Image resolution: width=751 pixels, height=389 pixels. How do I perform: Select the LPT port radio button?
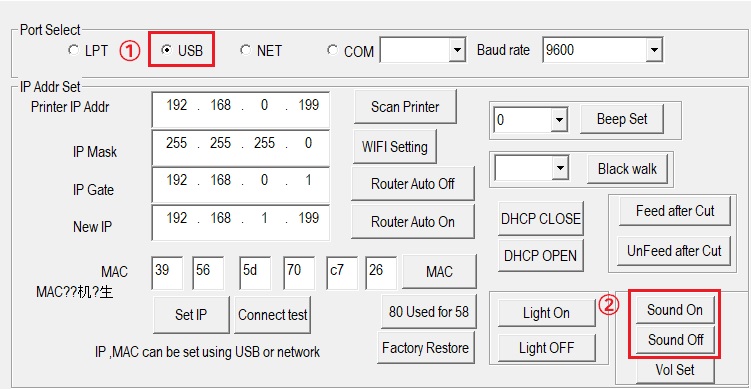point(73,50)
